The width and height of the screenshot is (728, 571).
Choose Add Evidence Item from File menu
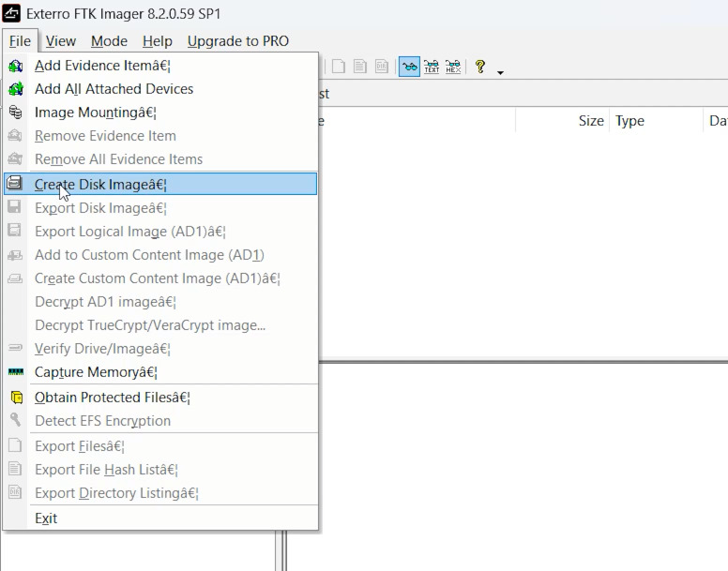pyautogui.click(x=160, y=66)
